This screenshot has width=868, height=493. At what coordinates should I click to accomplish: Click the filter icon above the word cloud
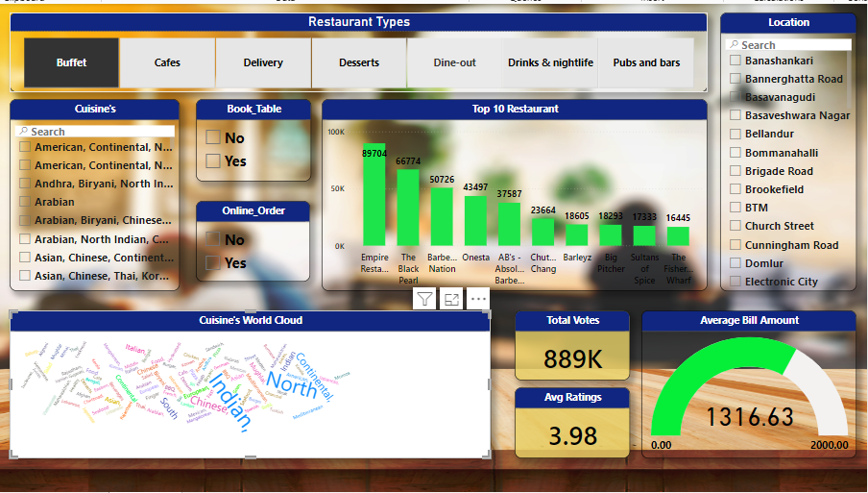(x=426, y=300)
